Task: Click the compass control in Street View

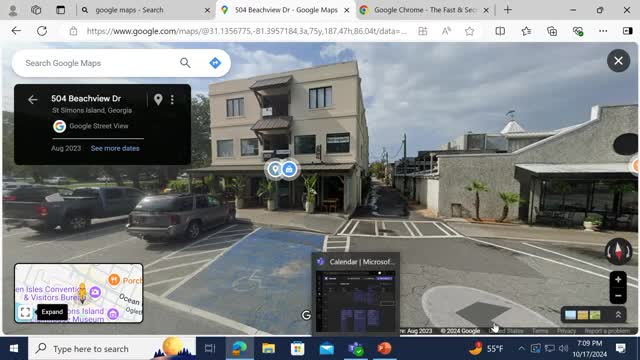Action: (618, 251)
